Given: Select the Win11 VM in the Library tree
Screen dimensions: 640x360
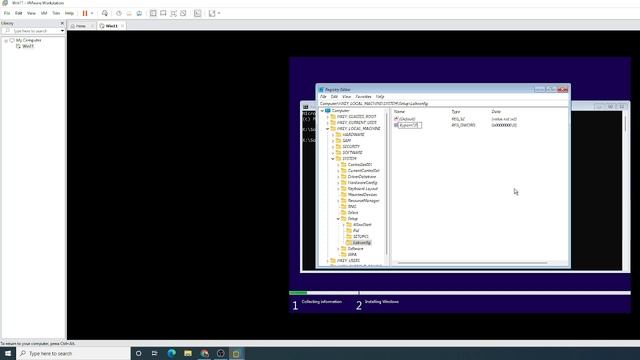Looking at the screenshot, I should tap(28, 47).
